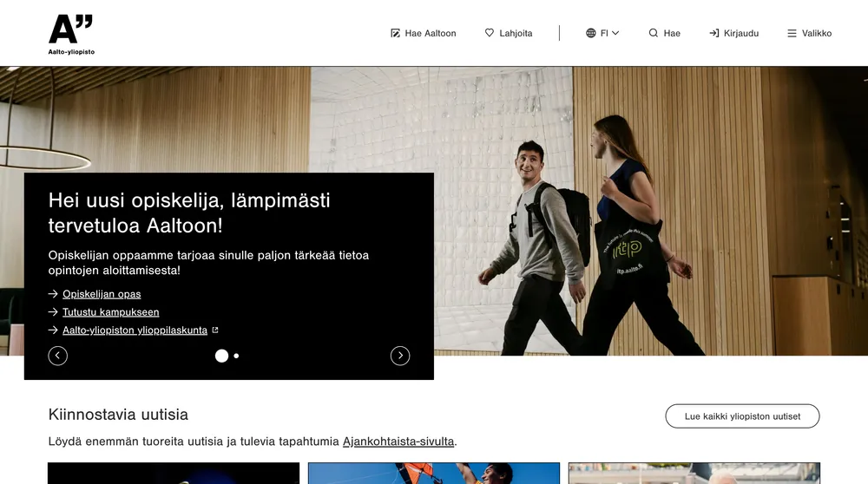The image size is (868, 484).
Task: Click the hero heading Hei uusi opiskelija
Action: click(189, 213)
